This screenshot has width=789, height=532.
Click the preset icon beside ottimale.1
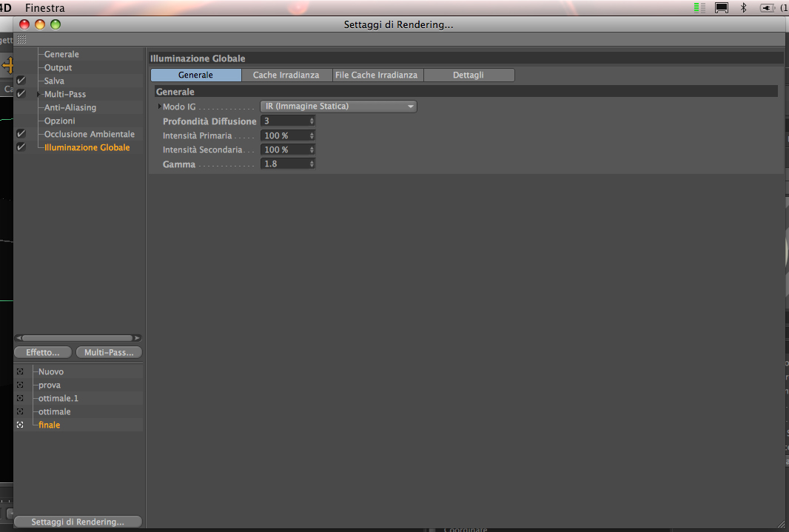click(x=20, y=398)
